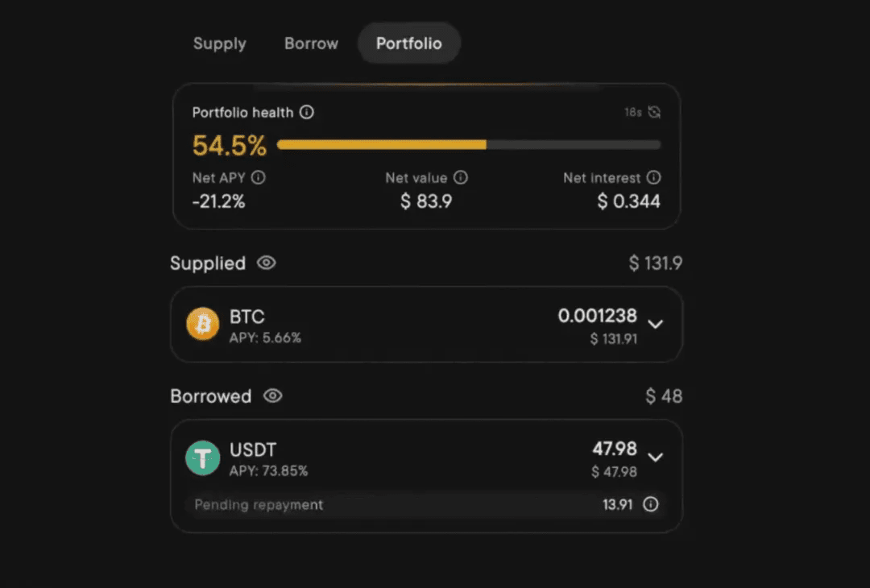Expand the USDT borrowed asset row
Viewport: 870px width, 588px height.
[656, 458]
